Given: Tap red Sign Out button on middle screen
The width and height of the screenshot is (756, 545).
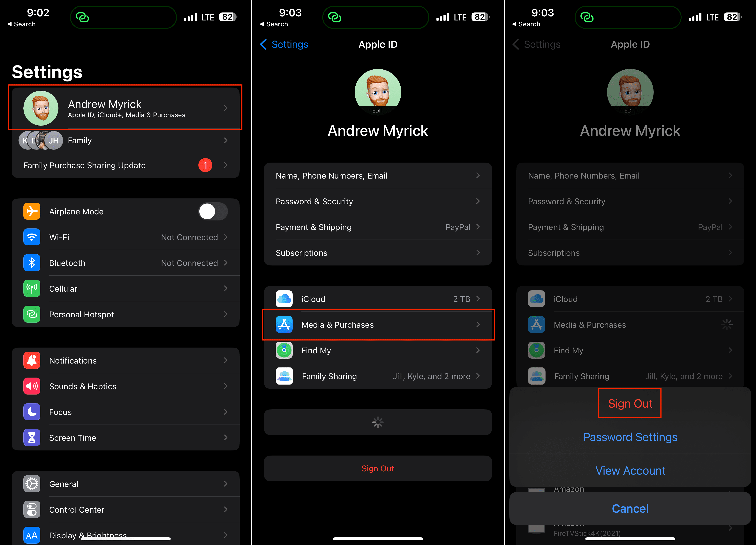Looking at the screenshot, I should [x=378, y=468].
